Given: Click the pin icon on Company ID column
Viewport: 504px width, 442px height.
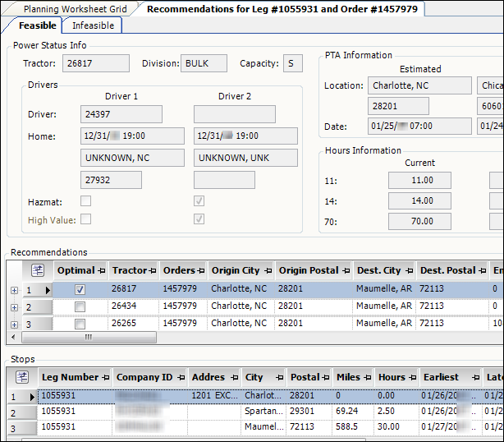Looking at the screenshot, I should (x=180, y=378).
